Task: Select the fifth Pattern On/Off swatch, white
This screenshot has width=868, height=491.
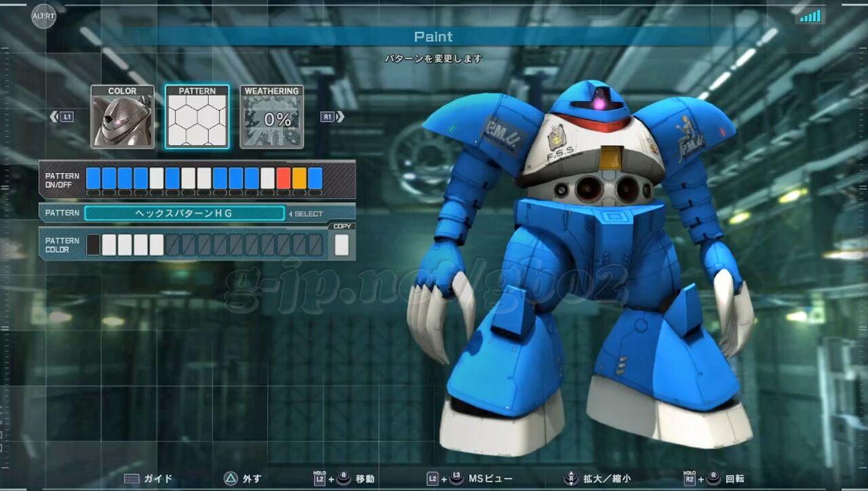Action: click(x=157, y=178)
